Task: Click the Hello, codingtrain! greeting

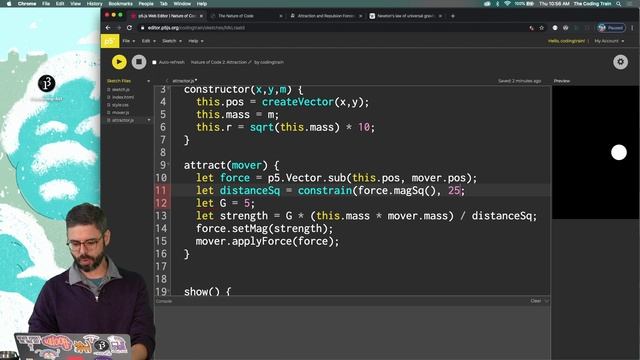Action: [x=566, y=41]
